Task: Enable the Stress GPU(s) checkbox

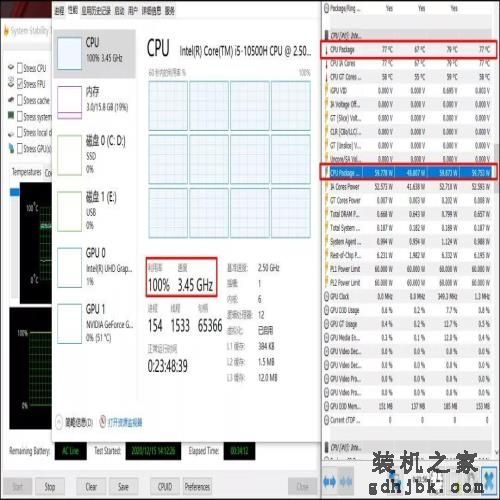Action: pos(20,148)
